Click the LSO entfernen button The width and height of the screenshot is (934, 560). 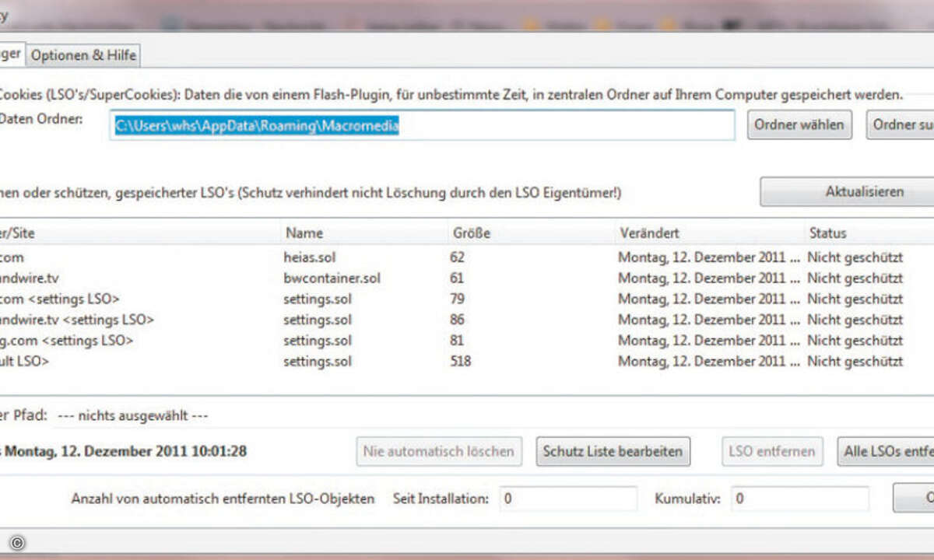(772, 451)
